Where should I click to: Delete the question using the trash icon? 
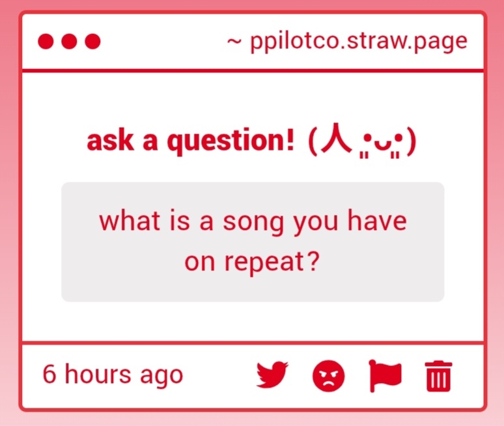[x=439, y=376]
